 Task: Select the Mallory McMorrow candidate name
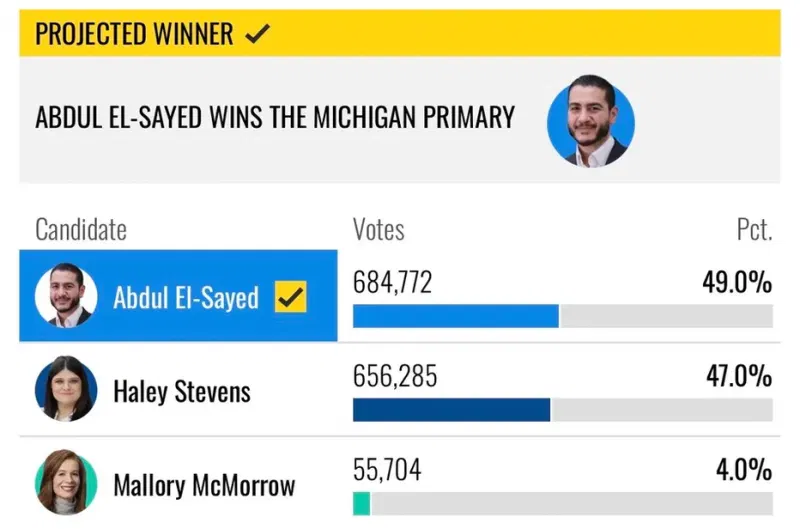[204, 485]
